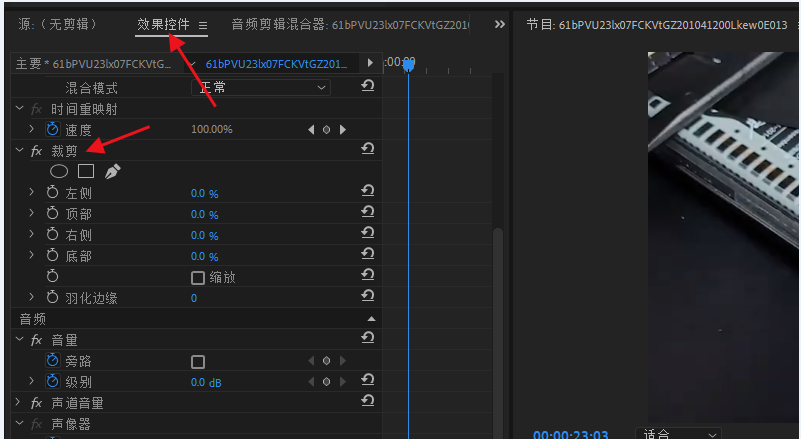Collapse the 音量 effect
The image size is (801, 439).
tap(19, 339)
